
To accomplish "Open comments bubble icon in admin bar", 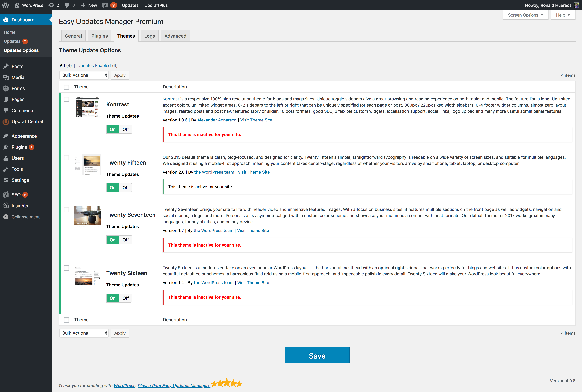I will [67, 5].
